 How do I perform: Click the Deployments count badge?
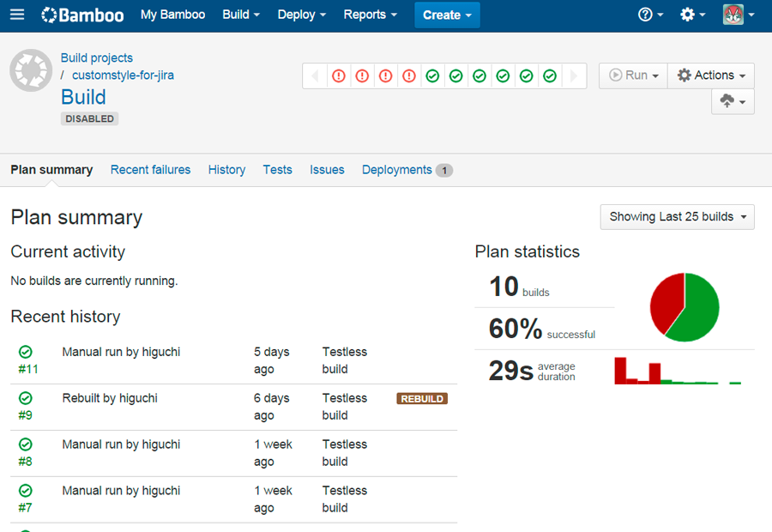pos(444,171)
